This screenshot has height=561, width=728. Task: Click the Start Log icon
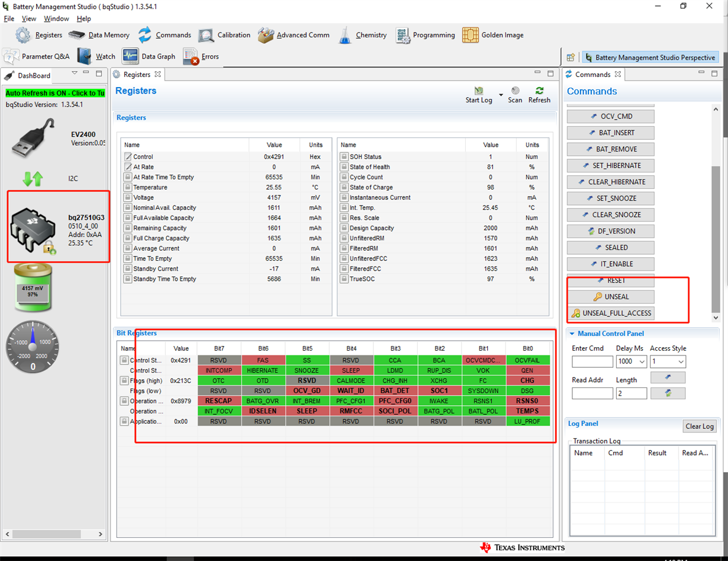coord(479,91)
